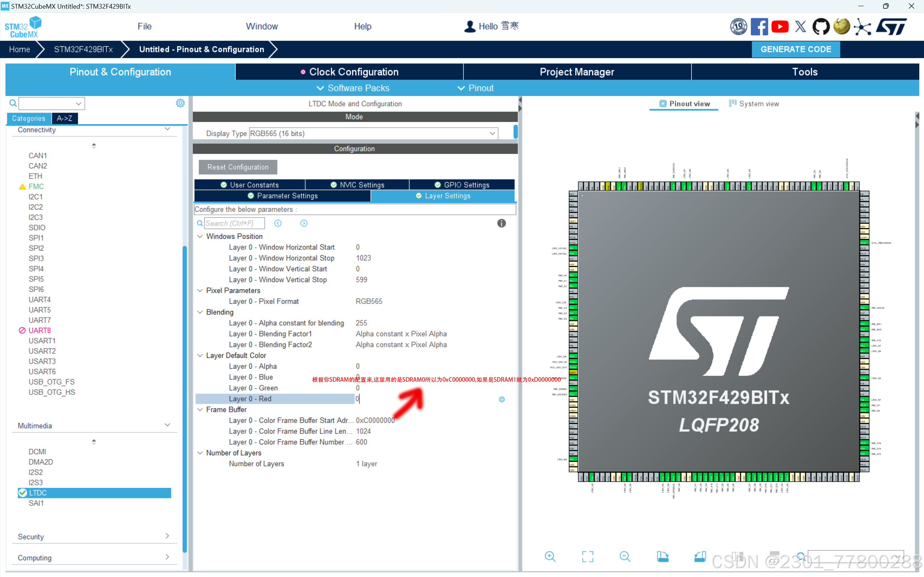
Task: Click the Reset Configuration button
Action: (x=238, y=167)
